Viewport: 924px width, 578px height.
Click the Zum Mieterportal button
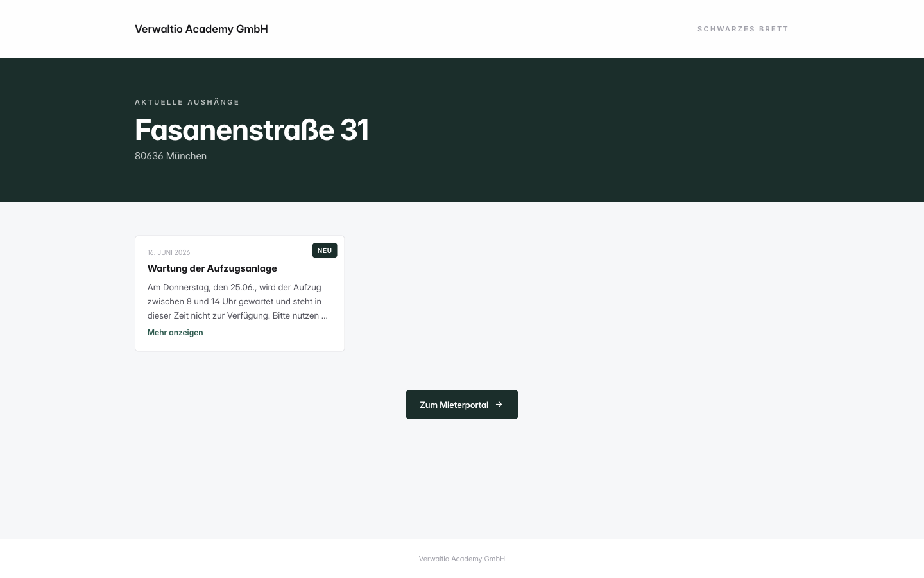click(x=462, y=405)
